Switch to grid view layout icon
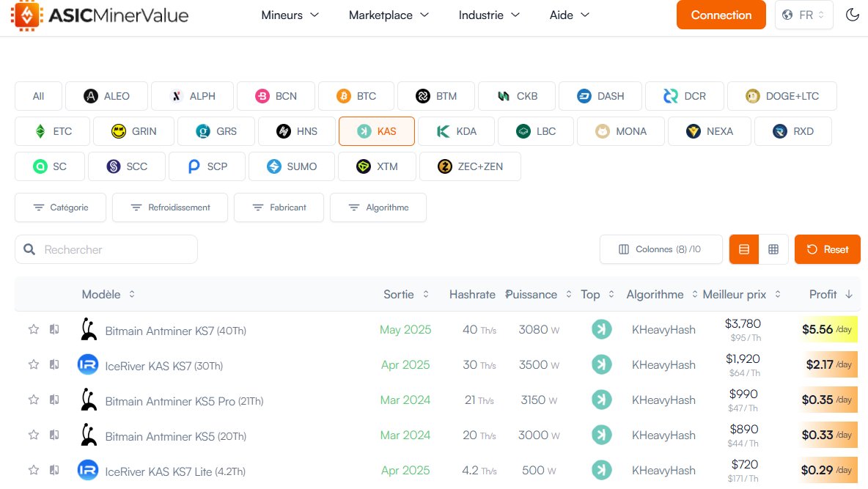 (x=774, y=249)
